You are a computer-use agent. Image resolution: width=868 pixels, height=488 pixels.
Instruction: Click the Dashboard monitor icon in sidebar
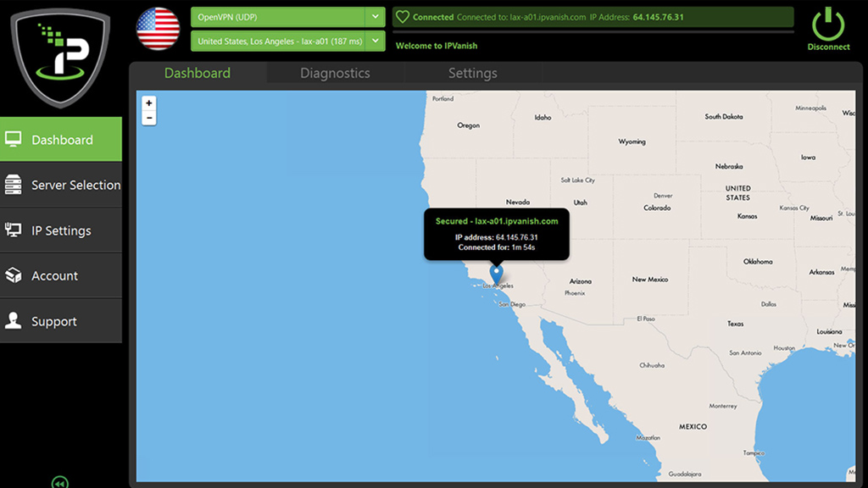point(14,139)
